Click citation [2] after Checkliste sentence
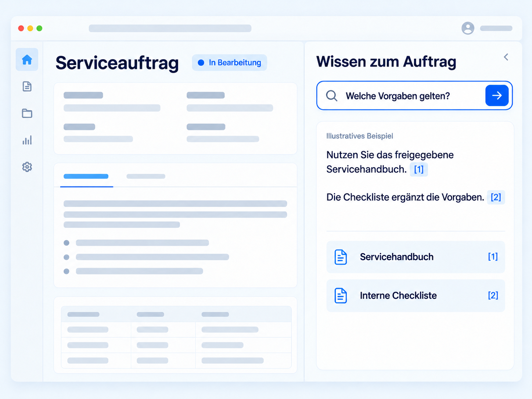The image size is (532, 399). pos(496,197)
